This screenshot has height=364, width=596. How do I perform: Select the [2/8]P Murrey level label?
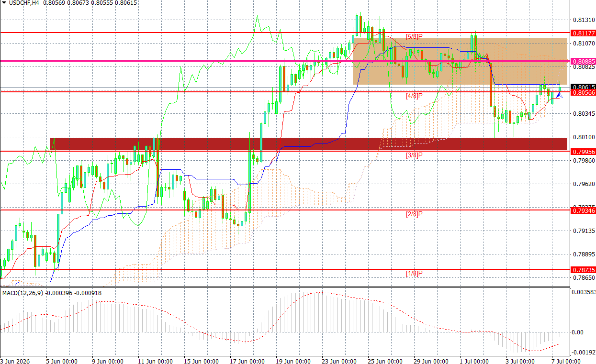coord(414,214)
